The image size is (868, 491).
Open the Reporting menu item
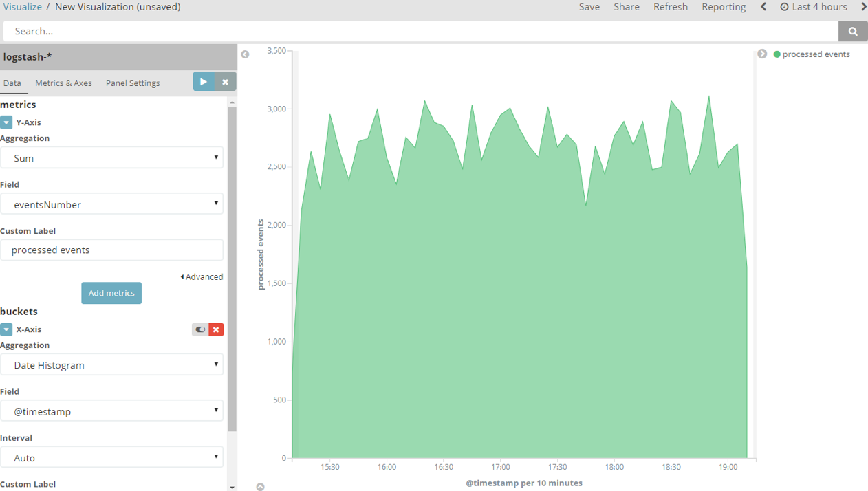(724, 7)
